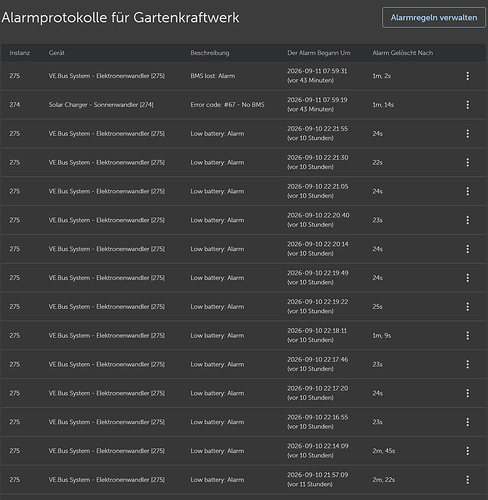Select the BMS lost: Alarm description
Screen dimensions: 488x500
coord(213,76)
